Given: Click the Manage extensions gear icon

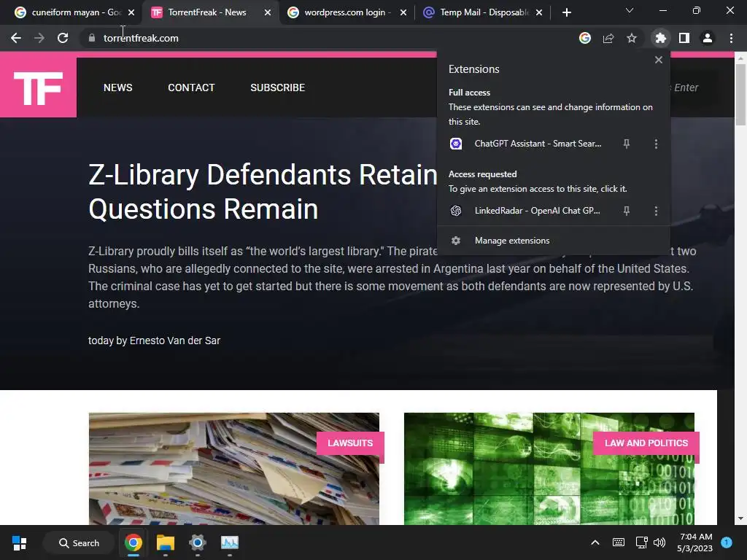Looking at the screenshot, I should (x=456, y=241).
